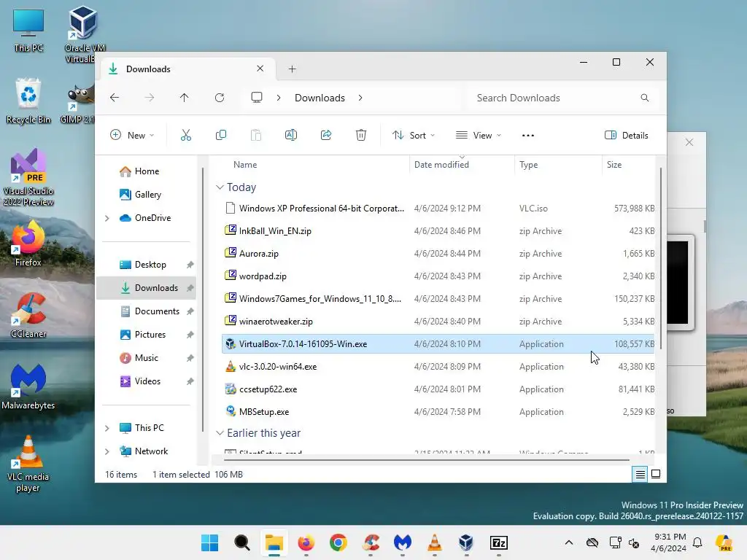Image resolution: width=747 pixels, height=560 pixels.
Task: Collapse the Earlier this year group
Action: (220, 433)
